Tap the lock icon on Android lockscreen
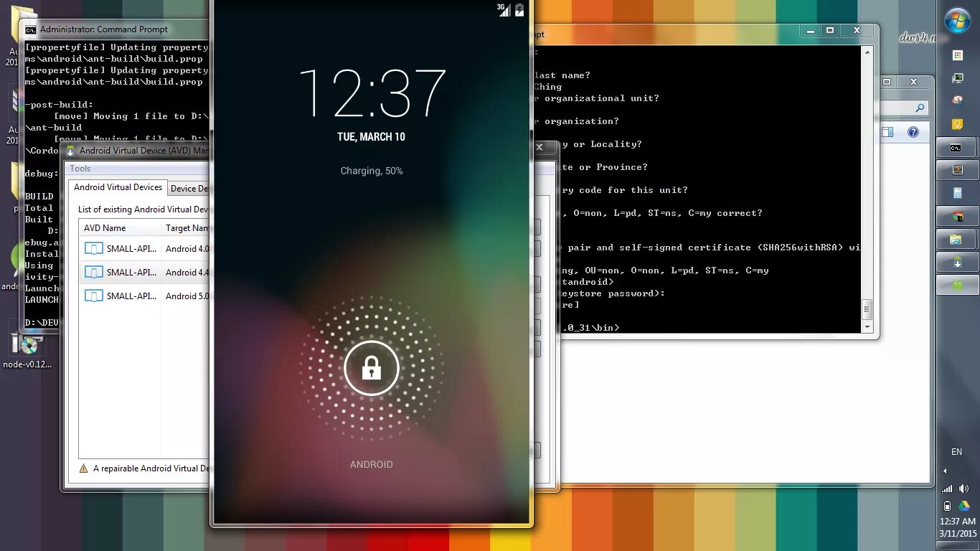This screenshot has width=980, height=551. click(371, 368)
